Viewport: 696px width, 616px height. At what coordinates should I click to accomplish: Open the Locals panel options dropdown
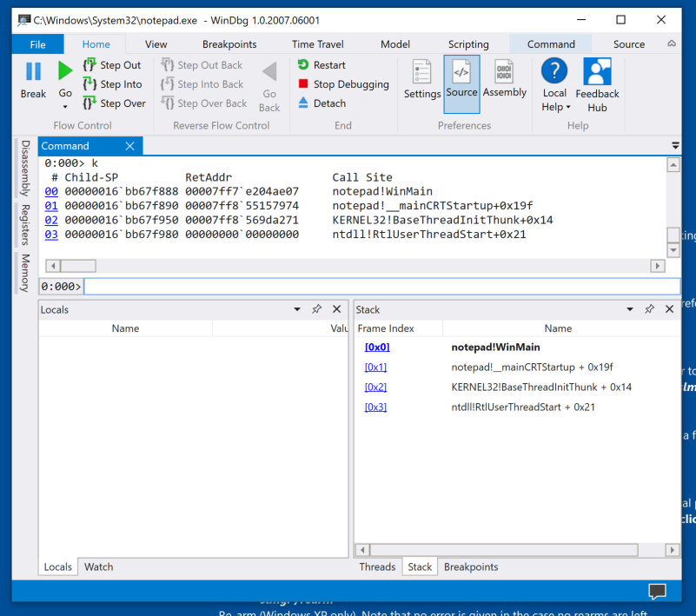297,309
